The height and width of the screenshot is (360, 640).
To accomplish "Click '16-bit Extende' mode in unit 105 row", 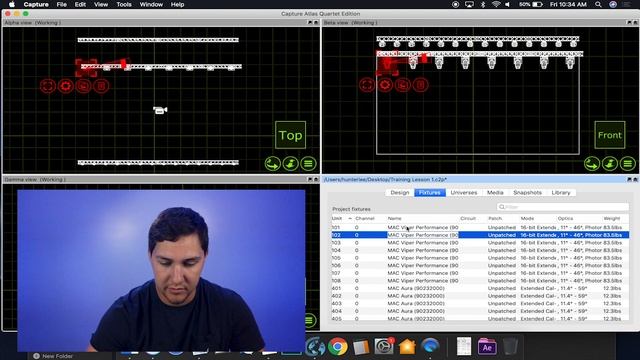I will (538, 258).
